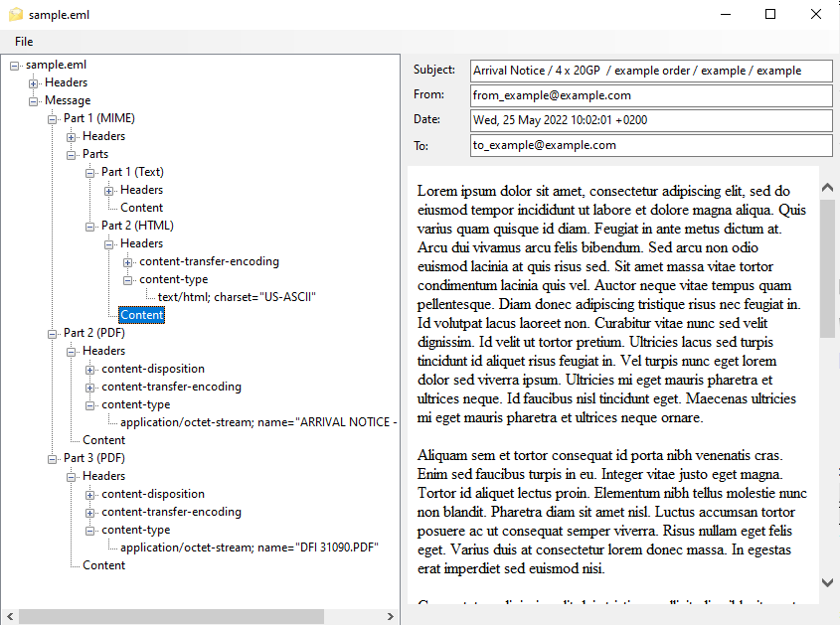Expand content-transfer-encoding under Part 2 (HTML)
The image size is (840, 625).
pyautogui.click(x=125, y=260)
